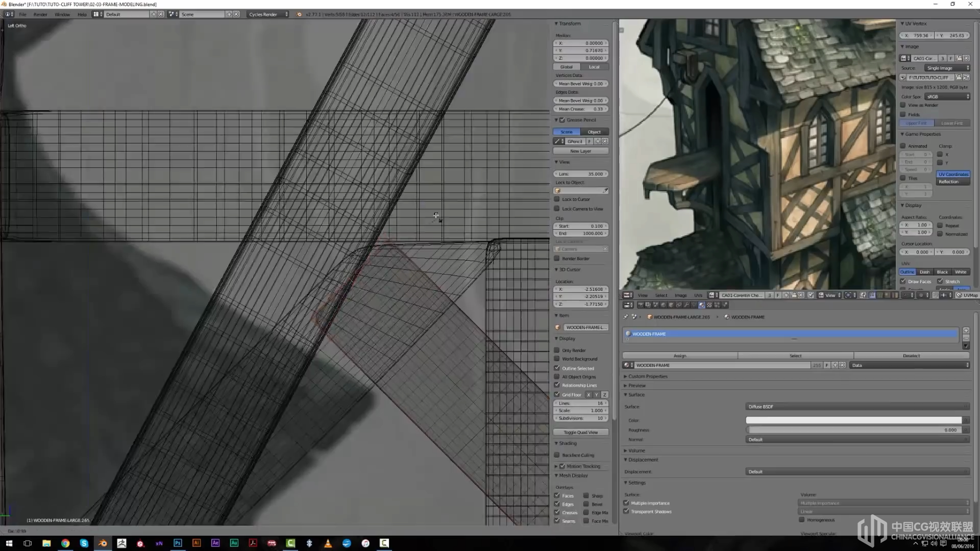Open the Window menu
Image resolution: width=980 pixels, height=551 pixels.
pos(62,14)
